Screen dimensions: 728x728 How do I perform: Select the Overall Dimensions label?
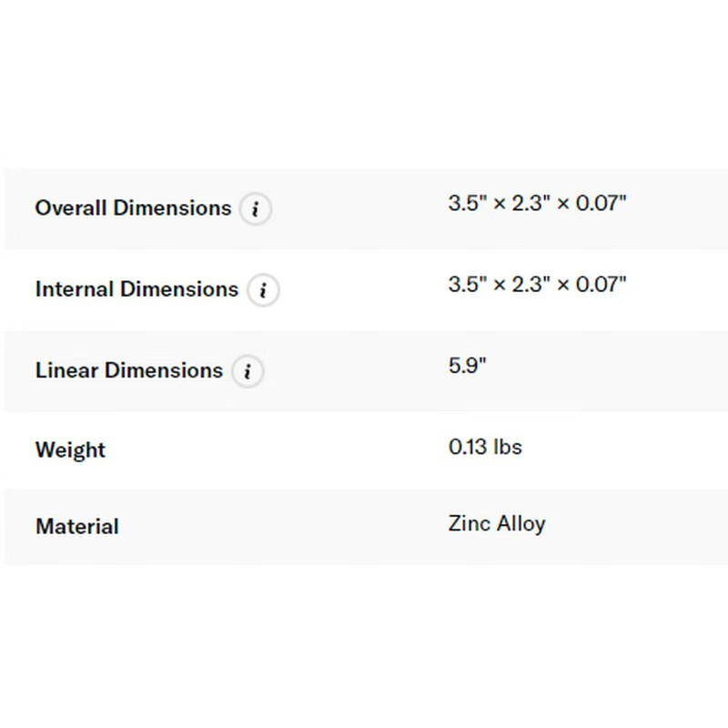click(133, 207)
